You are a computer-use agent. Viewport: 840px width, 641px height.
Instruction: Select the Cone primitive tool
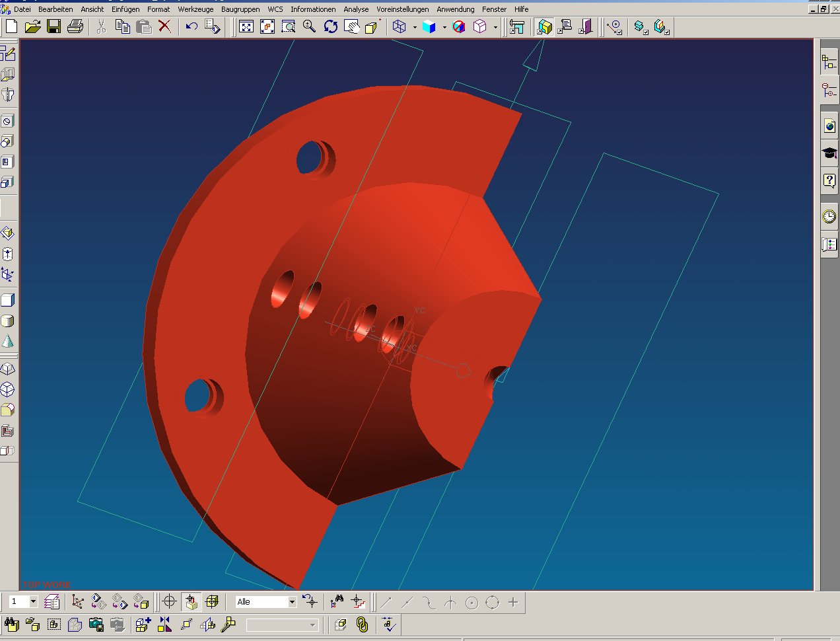[8, 342]
